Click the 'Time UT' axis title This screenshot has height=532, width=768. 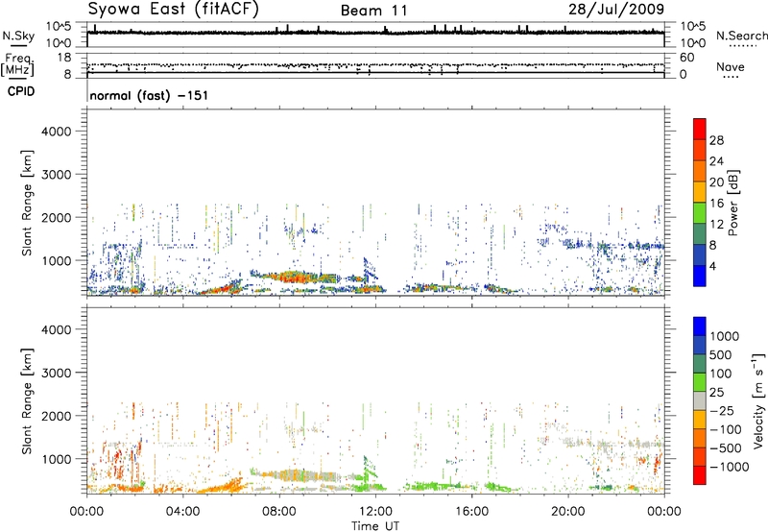tap(375, 526)
